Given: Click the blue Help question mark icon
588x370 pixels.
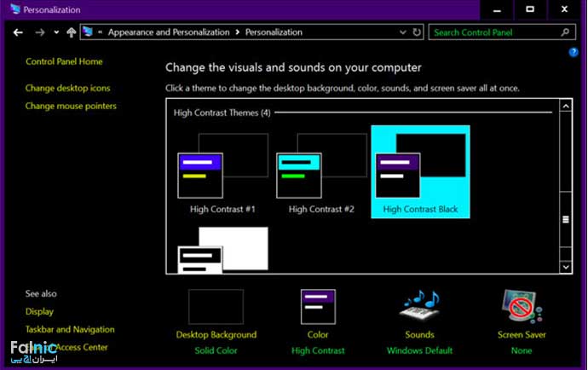Looking at the screenshot, I should 574,53.
